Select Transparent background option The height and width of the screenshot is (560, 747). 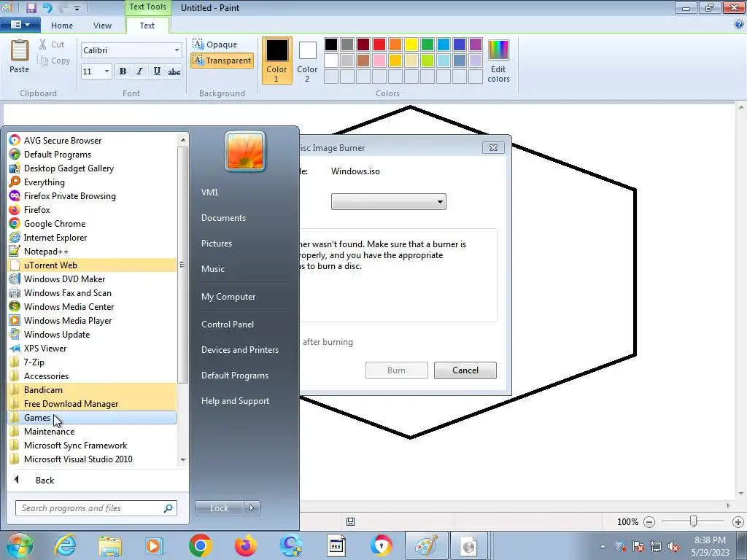tap(222, 61)
